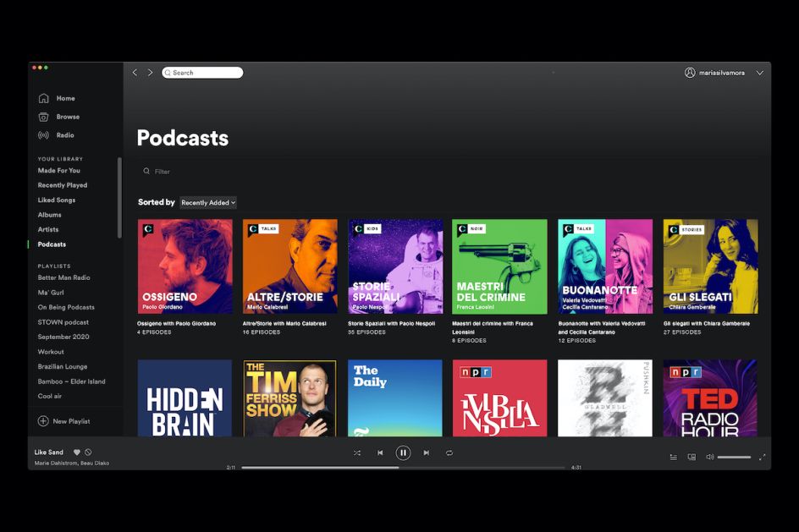Toggle repeat mode

(449, 452)
